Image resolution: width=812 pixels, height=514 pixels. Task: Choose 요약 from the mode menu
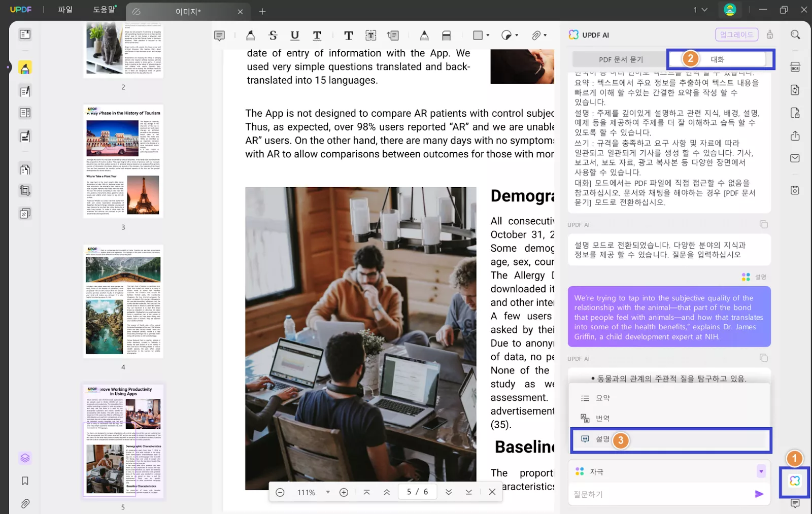[x=669, y=398]
